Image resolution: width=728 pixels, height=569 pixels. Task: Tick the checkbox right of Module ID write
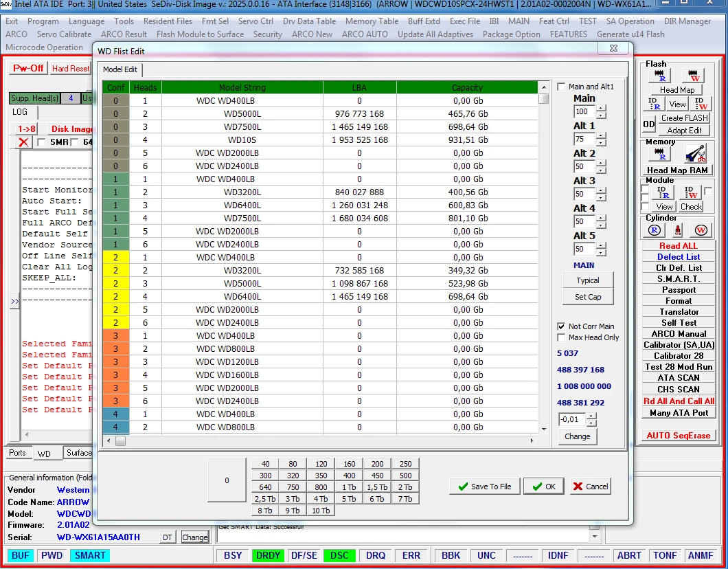tap(708, 191)
